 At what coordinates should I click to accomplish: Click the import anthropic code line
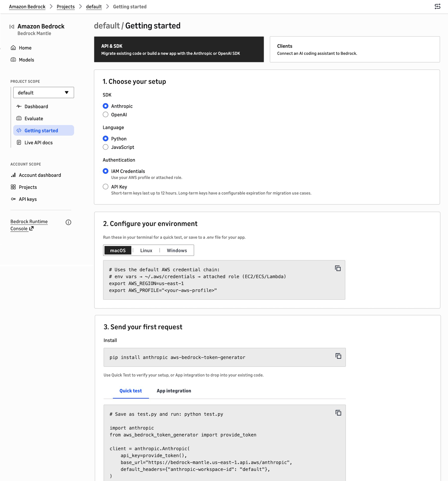[132, 428]
